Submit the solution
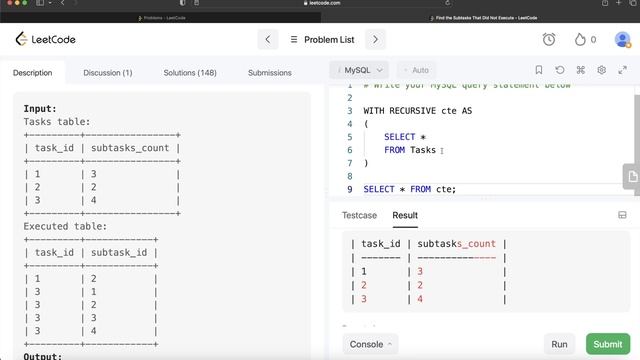640x360 pixels. [608, 344]
